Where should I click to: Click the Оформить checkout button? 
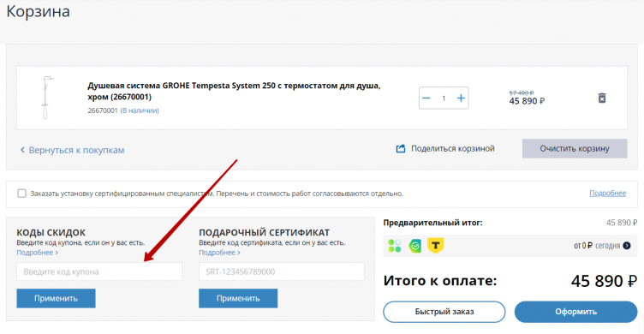(x=575, y=312)
